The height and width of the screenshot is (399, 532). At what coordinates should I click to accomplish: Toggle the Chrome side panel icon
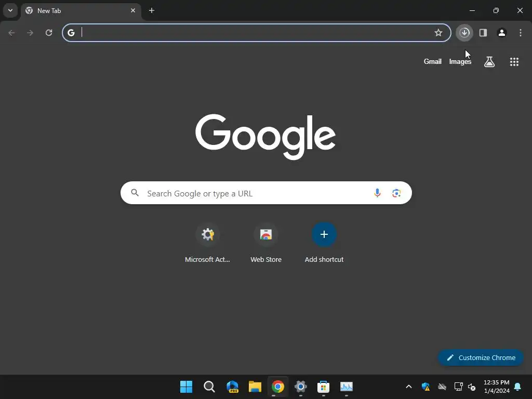pyautogui.click(x=483, y=33)
